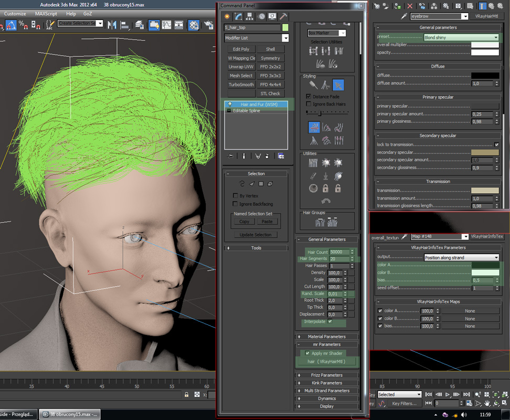Expand the Kink Parameters rollout
510x420 pixels.
326,383
